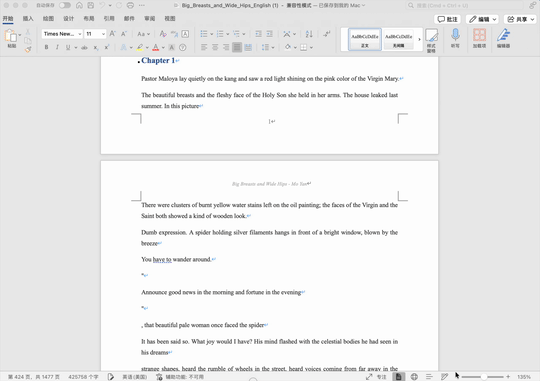This screenshot has height=381, width=540.
Task: Toggle Bold formatting
Action: [46, 47]
